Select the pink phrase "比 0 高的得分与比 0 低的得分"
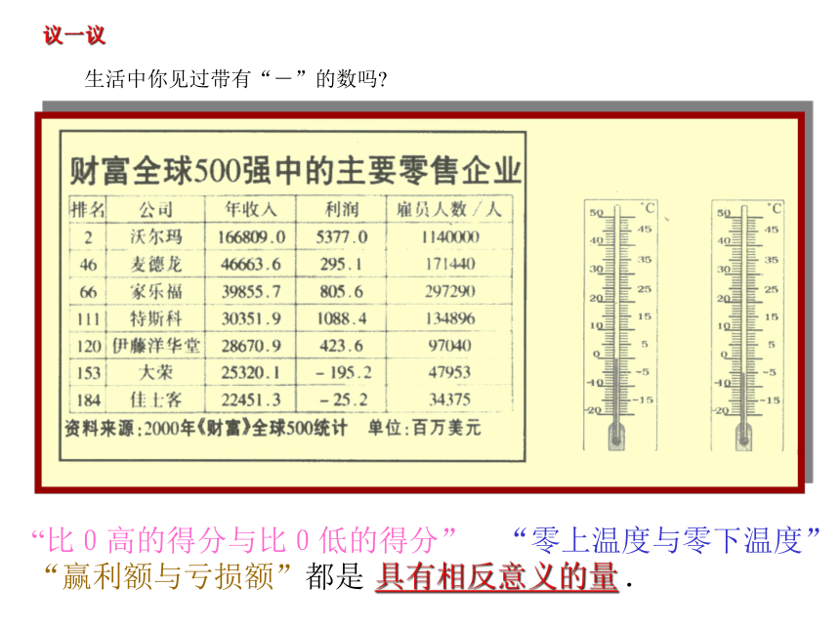Image resolution: width=840 pixels, height=630 pixels. coord(242,540)
